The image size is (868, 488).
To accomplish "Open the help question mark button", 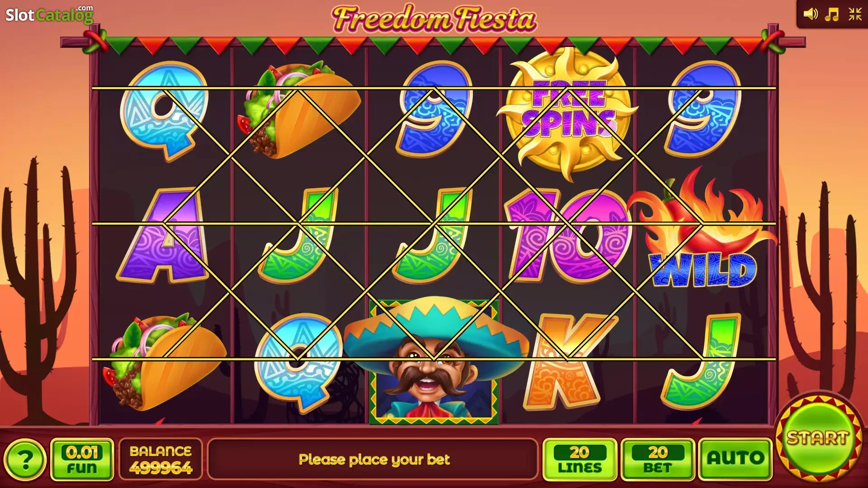I will click(25, 460).
